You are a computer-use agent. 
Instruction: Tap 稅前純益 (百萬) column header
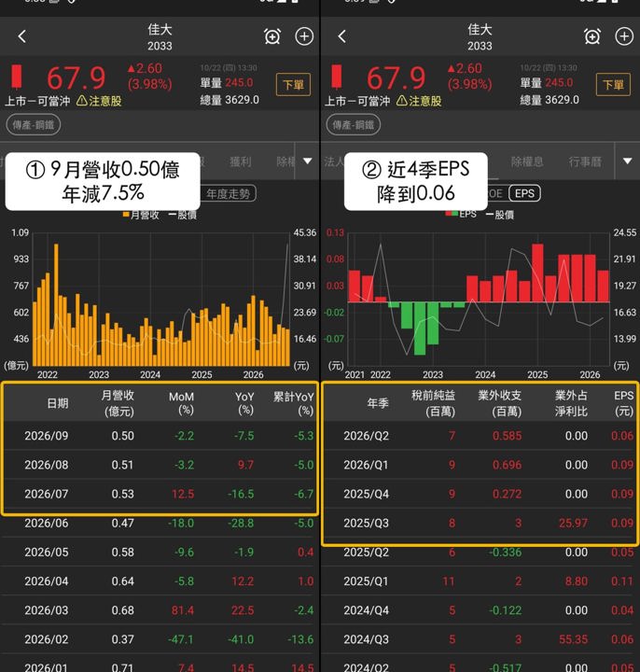point(434,403)
